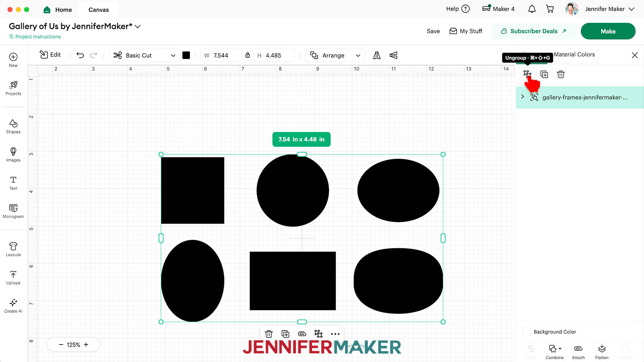Zoom out with the minus button
Screen dimensions: 644x362
coord(61,345)
